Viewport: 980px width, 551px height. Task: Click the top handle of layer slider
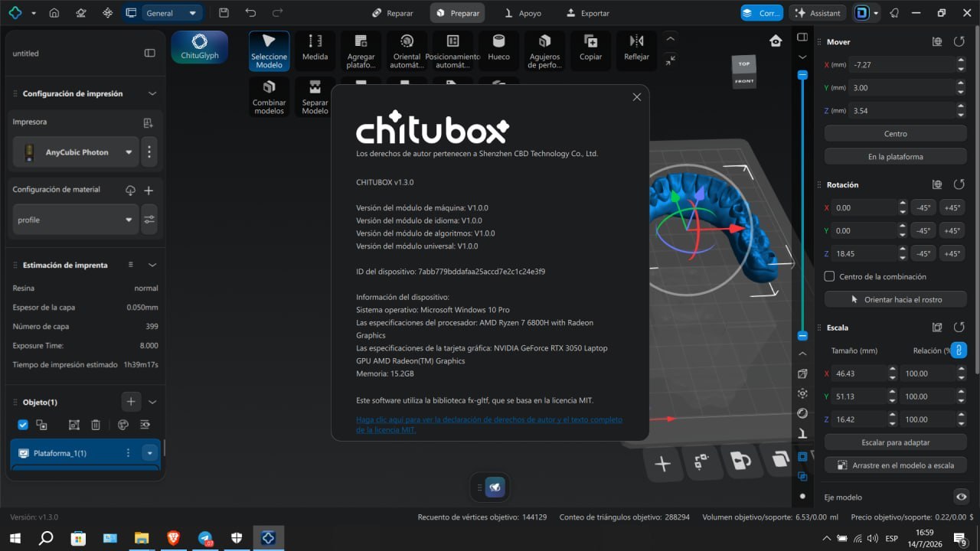802,75
